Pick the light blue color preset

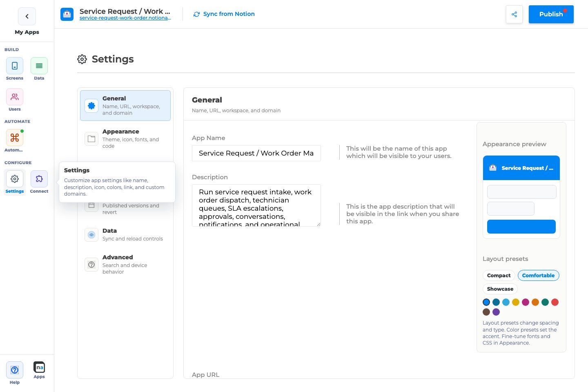click(x=506, y=302)
